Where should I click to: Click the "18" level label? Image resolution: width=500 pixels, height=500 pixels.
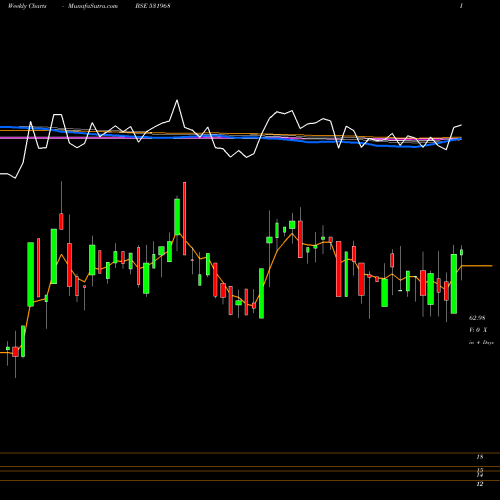coord(480,457)
